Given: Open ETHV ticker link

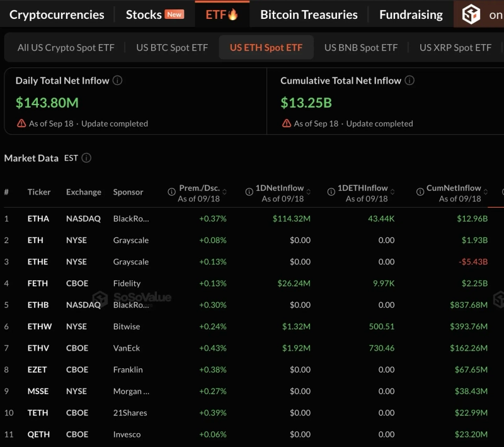Looking at the screenshot, I should pyautogui.click(x=38, y=348).
